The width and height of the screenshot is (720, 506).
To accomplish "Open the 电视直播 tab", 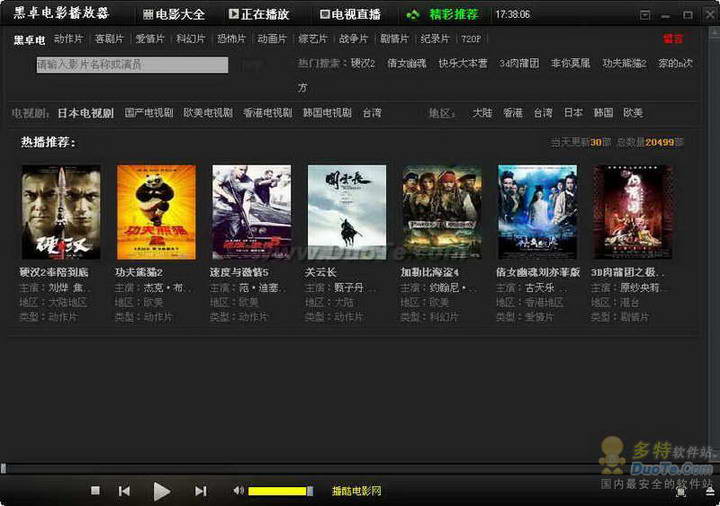I will coord(350,15).
